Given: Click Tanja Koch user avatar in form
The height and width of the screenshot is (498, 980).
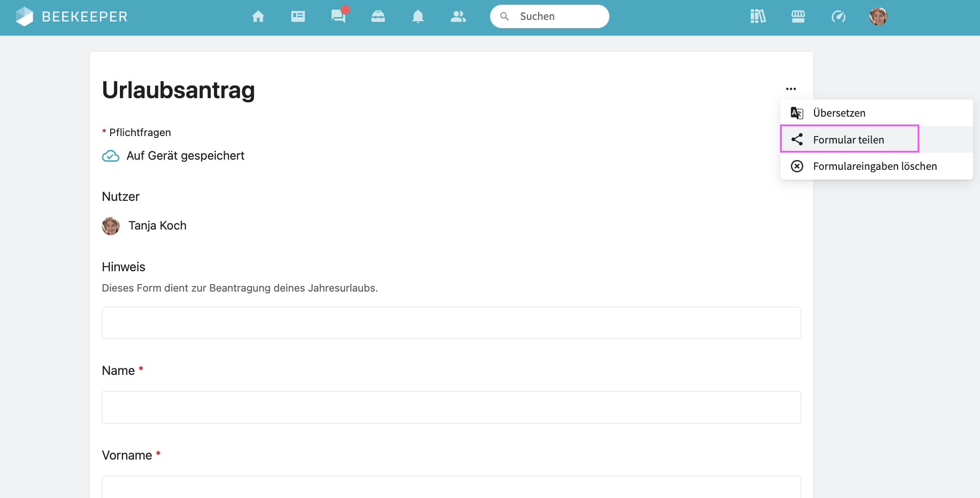Looking at the screenshot, I should 111,226.
